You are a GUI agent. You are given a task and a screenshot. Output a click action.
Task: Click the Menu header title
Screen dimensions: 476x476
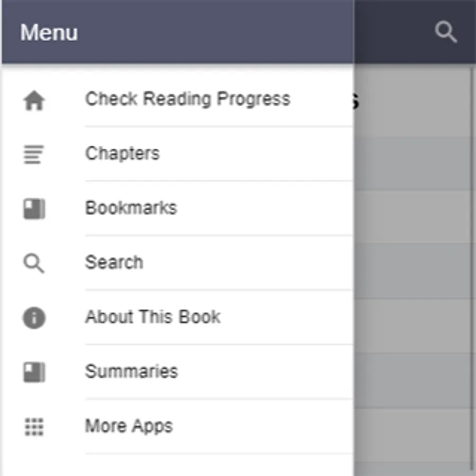[x=49, y=33]
